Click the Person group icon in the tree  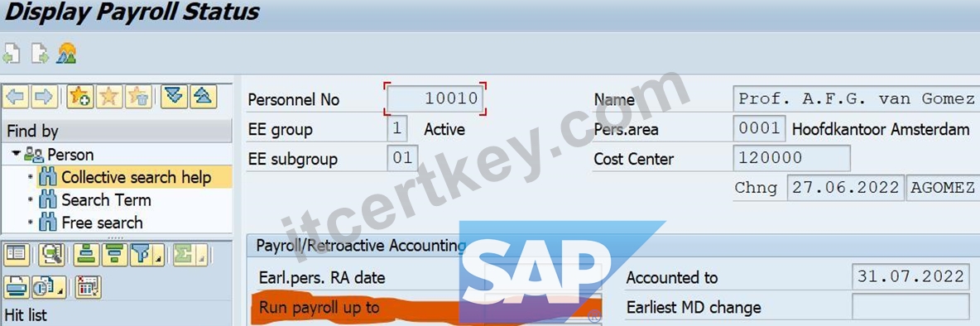[x=34, y=154]
